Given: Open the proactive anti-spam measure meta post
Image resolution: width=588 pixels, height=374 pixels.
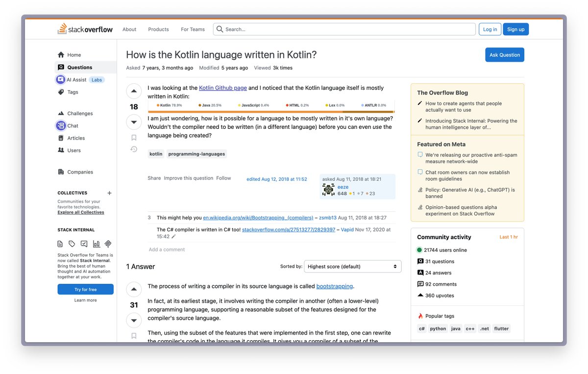Looking at the screenshot, I should [x=471, y=158].
